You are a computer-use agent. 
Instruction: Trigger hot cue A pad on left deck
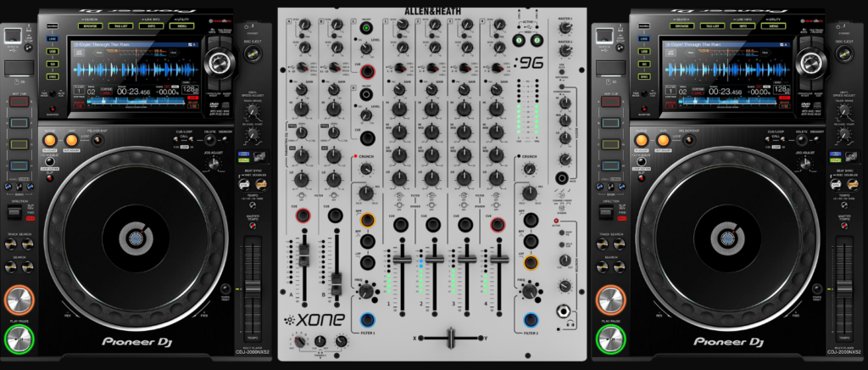(x=19, y=103)
